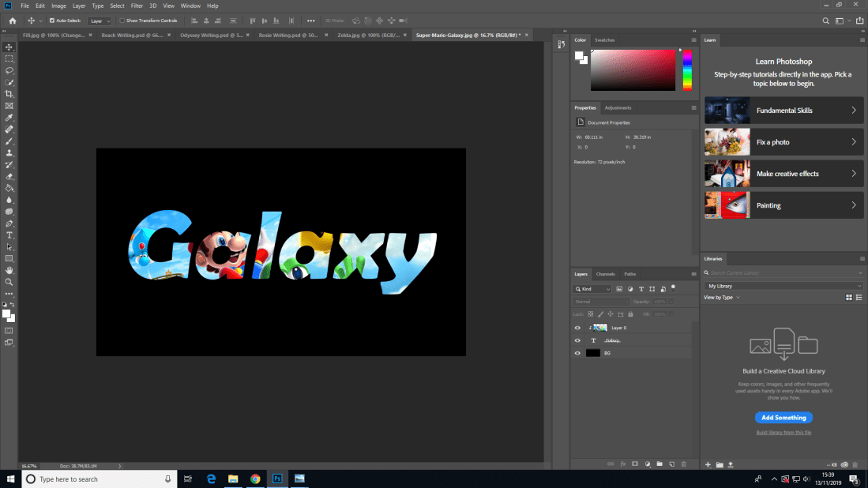Select the Crop tool

pyautogui.click(x=9, y=94)
